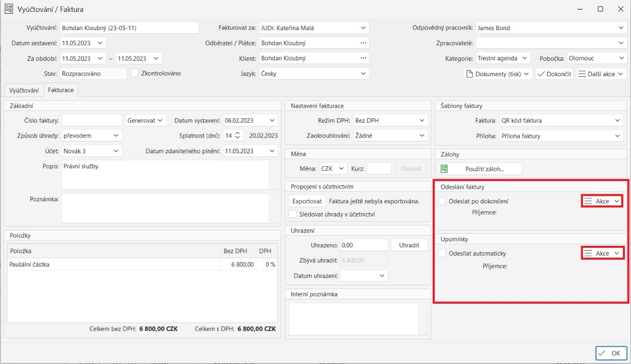Open Akce menu in Upomínky section

pyautogui.click(x=601, y=253)
